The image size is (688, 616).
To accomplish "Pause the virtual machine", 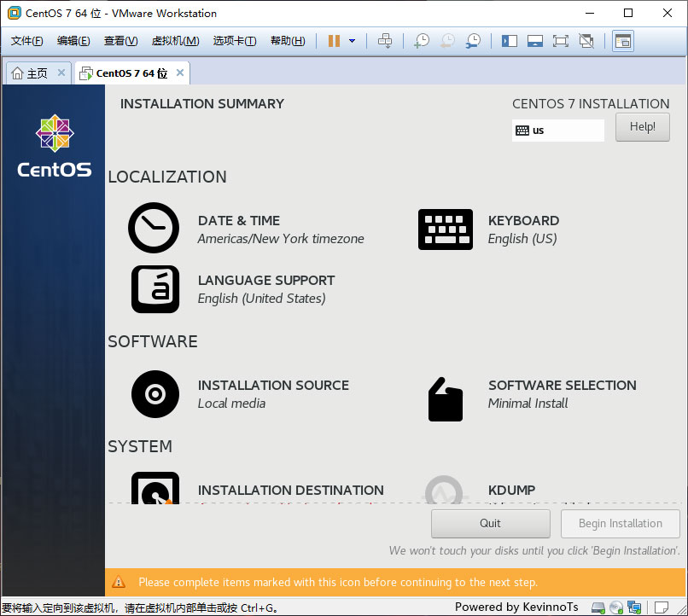I will coord(334,41).
